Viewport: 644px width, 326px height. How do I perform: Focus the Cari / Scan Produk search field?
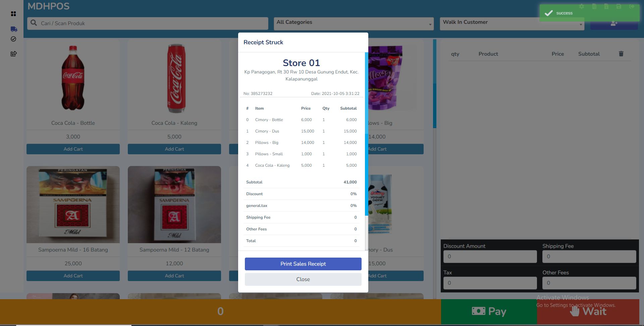(x=148, y=23)
